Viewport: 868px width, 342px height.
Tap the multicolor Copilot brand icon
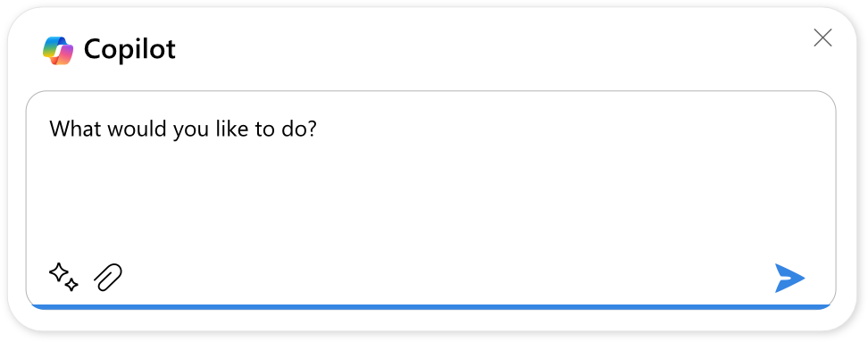(58, 50)
